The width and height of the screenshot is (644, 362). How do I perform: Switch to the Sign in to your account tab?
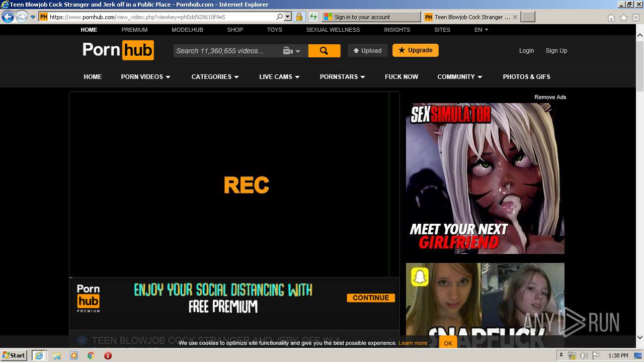click(x=371, y=17)
